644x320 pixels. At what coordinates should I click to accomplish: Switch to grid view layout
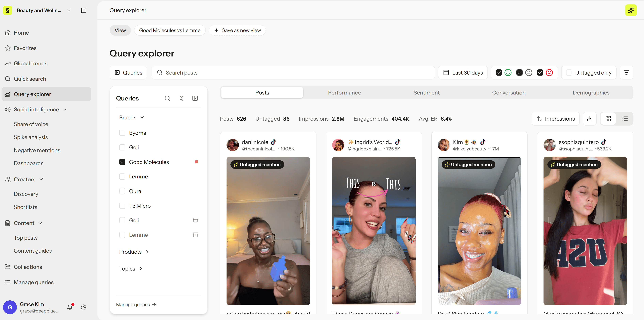[x=608, y=119]
